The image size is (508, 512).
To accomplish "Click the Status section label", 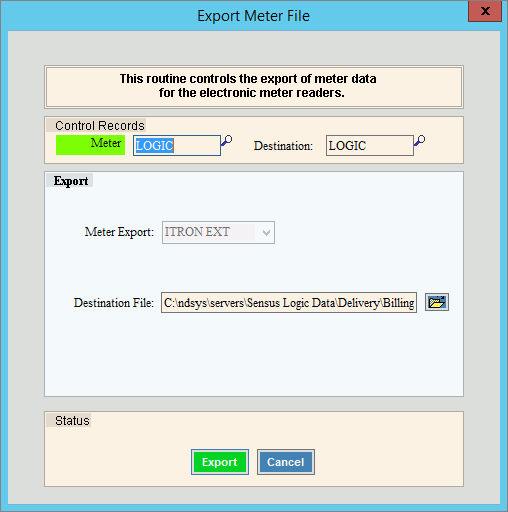I will point(72,421).
